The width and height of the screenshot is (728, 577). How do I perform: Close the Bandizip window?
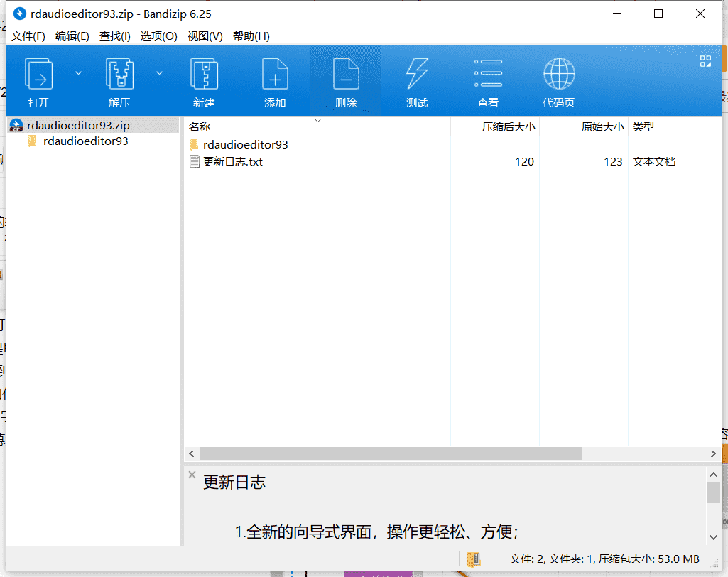pyautogui.click(x=700, y=14)
